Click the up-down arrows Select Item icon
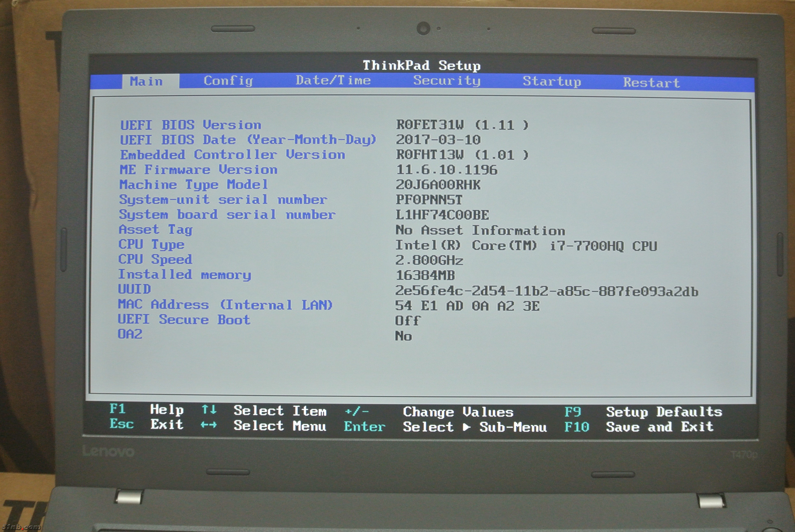This screenshot has width=795, height=532. [209, 409]
